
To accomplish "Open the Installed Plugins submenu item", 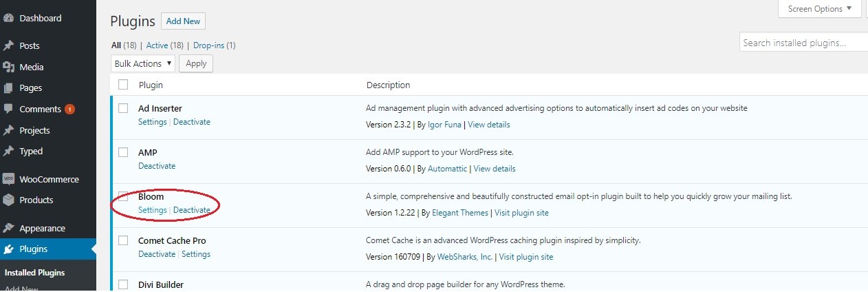I will click(x=35, y=273).
